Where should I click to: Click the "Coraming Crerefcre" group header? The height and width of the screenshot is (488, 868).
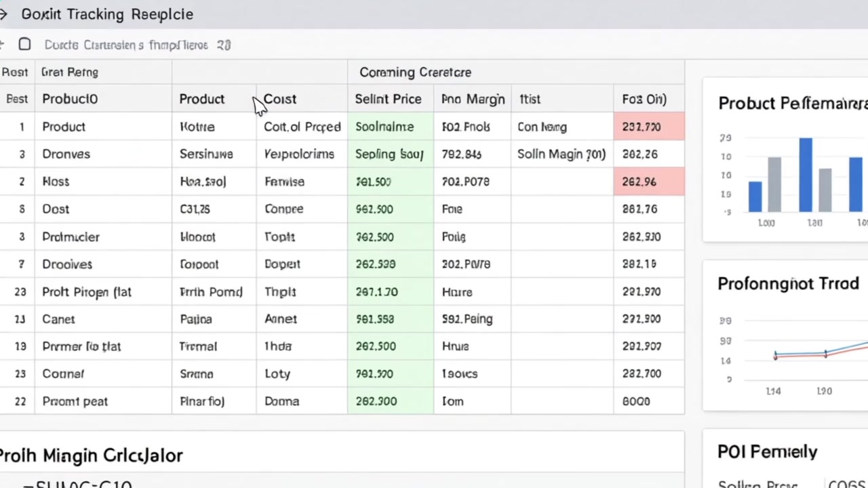(x=415, y=72)
